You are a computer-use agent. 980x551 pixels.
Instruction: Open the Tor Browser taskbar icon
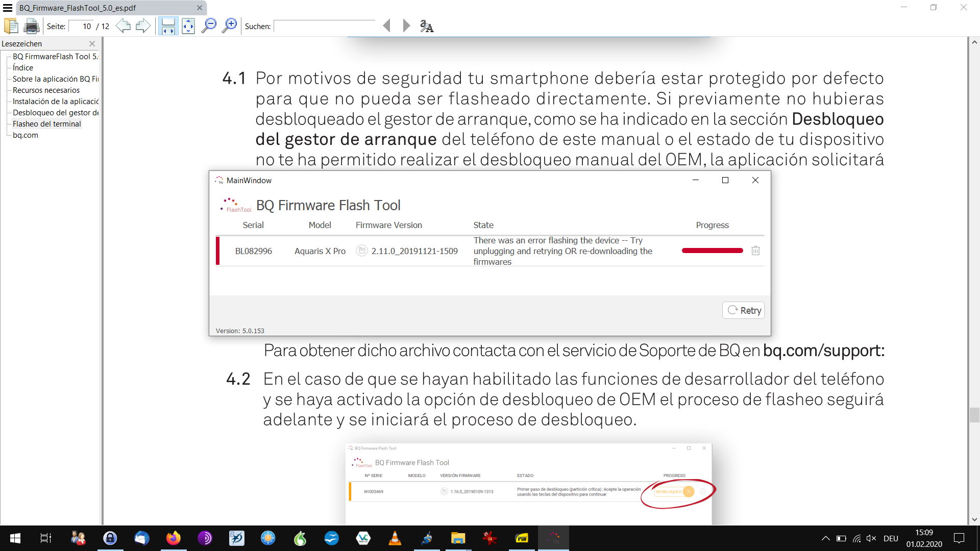click(205, 538)
